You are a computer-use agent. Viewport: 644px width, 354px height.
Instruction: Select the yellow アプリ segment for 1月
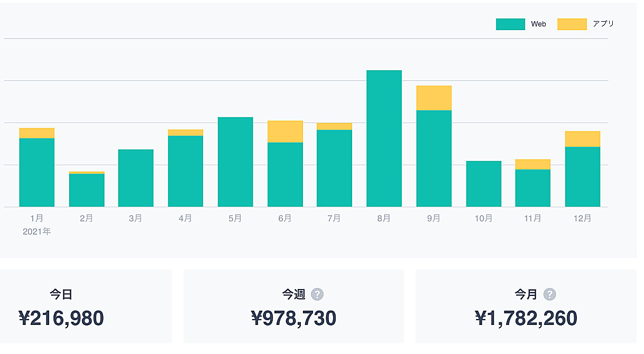coord(37,133)
